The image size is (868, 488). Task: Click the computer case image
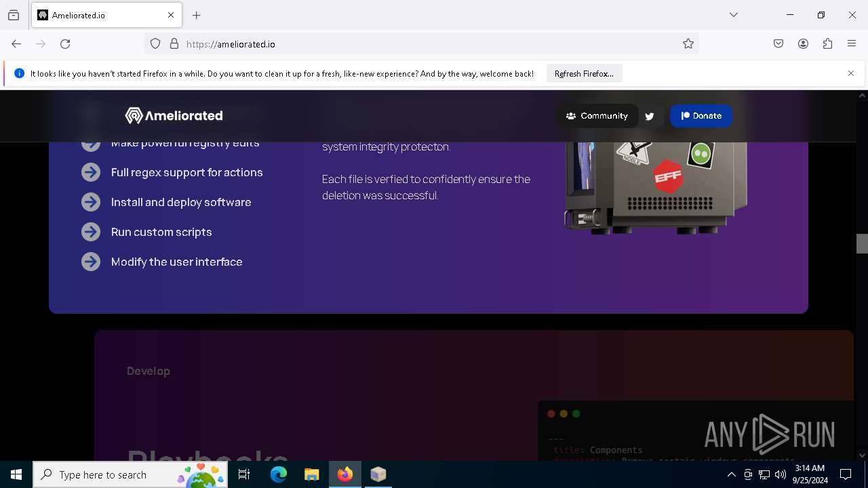point(656,188)
